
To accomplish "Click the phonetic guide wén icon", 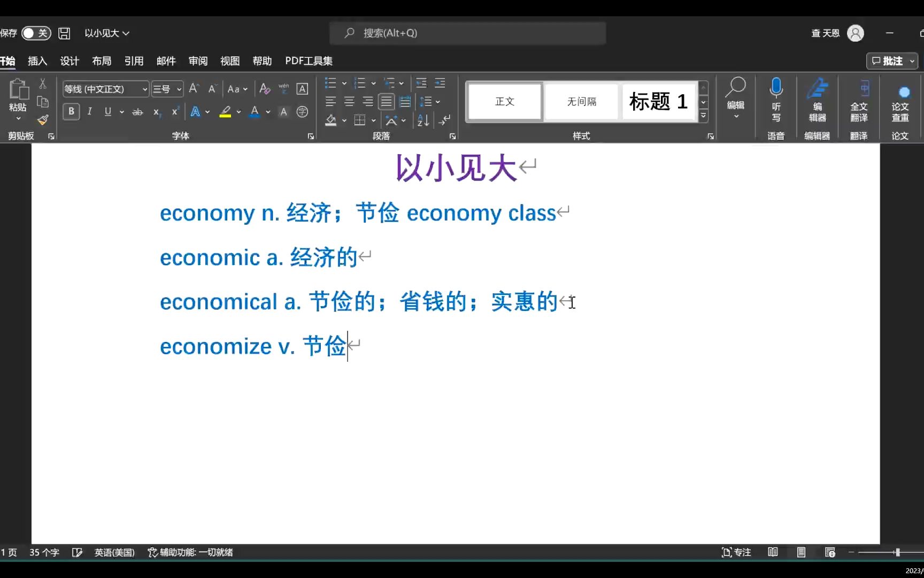I will point(283,88).
